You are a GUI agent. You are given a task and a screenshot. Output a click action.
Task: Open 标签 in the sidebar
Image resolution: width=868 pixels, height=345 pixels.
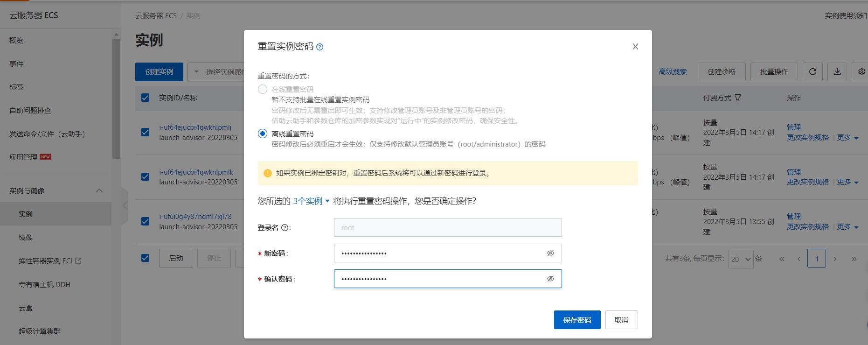[16, 87]
